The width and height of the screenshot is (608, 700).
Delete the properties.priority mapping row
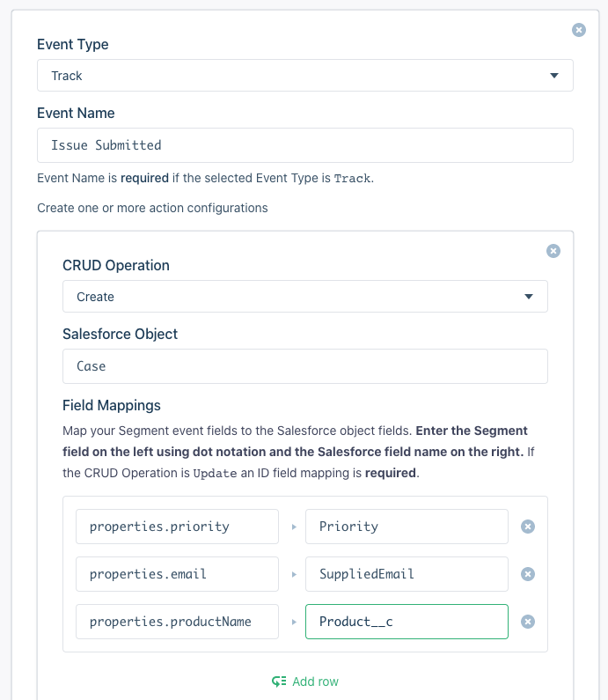click(x=528, y=527)
